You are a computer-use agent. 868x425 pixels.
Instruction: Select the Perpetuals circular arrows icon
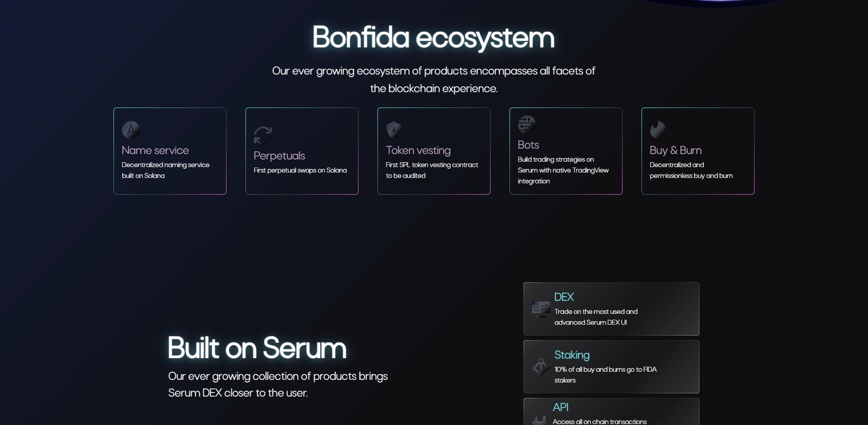click(263, 135)
